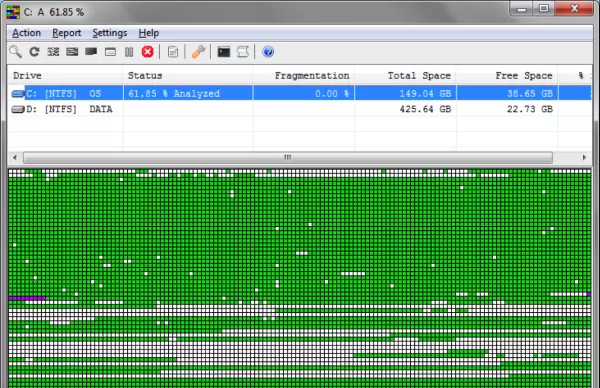Stop the analysis with red X icon
Image resolution: width=600 pixels, height=388 pixels.
147,52
